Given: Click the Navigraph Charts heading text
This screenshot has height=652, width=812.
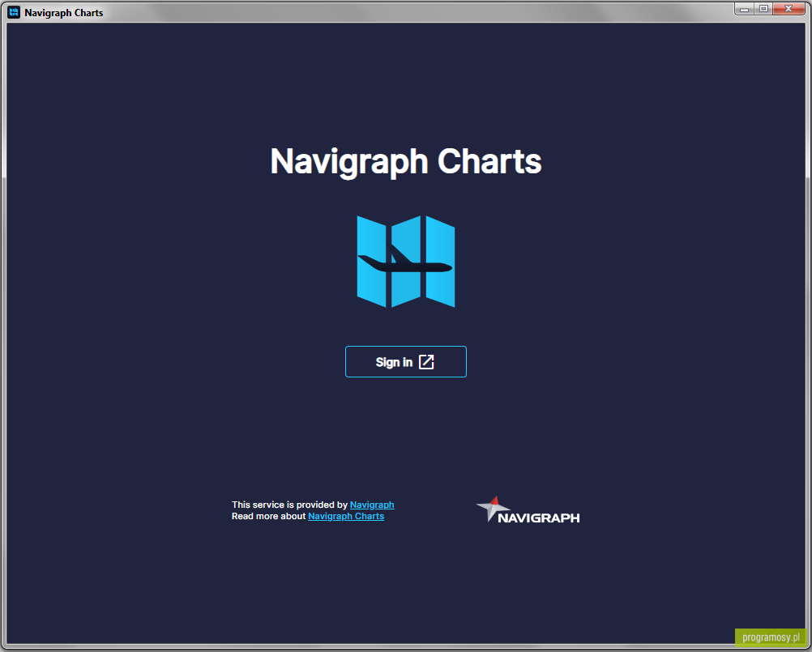Looking at the screenshot, I should (406, 161).
